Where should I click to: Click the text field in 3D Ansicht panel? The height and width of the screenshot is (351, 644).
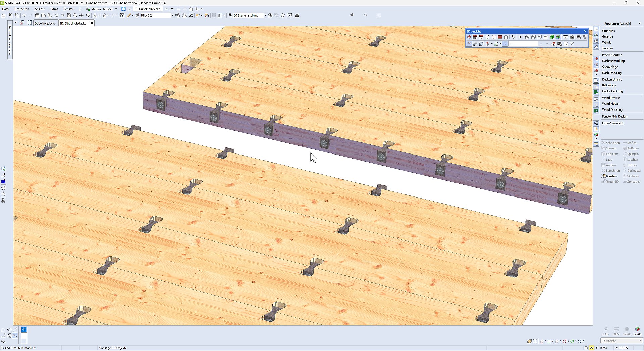click(x=523, y=44)
